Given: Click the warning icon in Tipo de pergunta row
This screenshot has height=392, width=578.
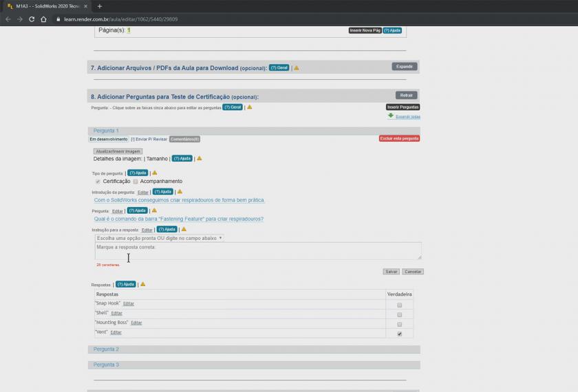Looking at the screenshot, I should click(x=155, y=173).
